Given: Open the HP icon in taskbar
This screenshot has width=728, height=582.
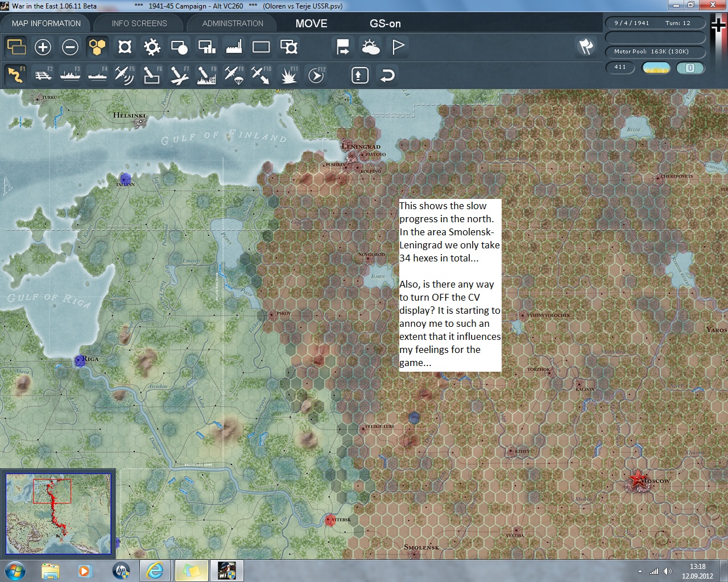Looking at the screenshot, I should (x=121, y=571).
